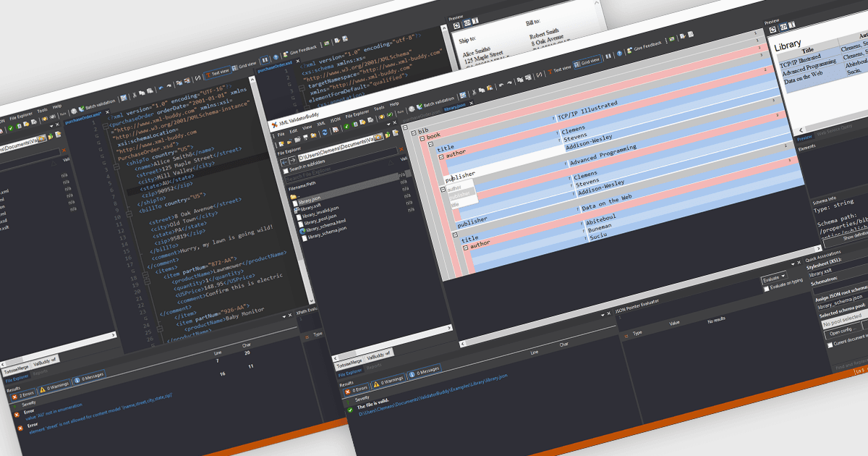Clear File Explorer filter with orange X
868x456 pixels.
point(401,149)
